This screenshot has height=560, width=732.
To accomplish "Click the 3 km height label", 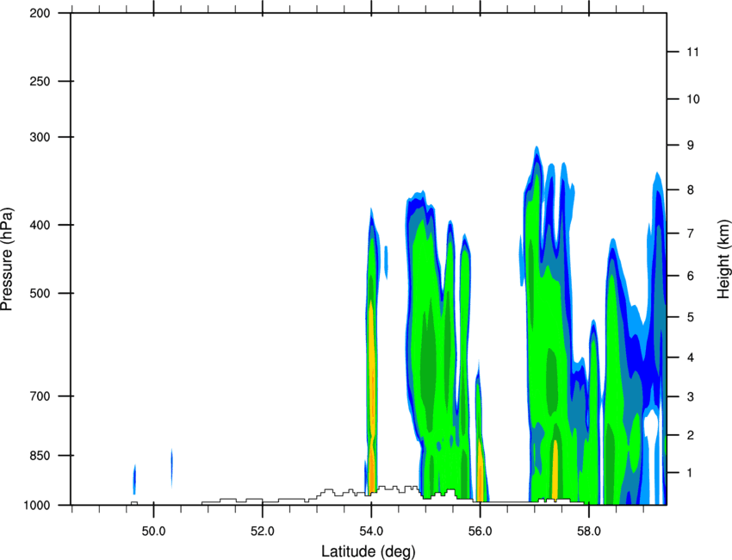I will tap(691, 397).
